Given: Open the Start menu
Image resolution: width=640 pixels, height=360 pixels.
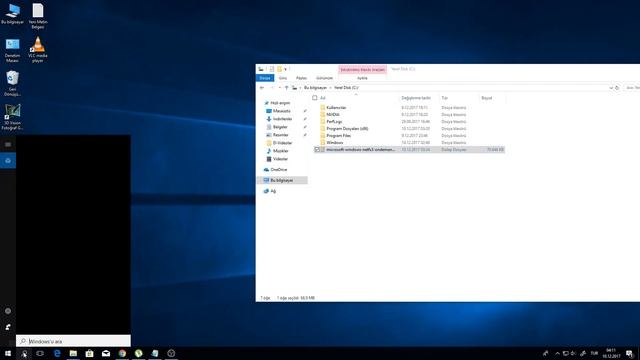Looking at the screenshot, I should [8, 353].
